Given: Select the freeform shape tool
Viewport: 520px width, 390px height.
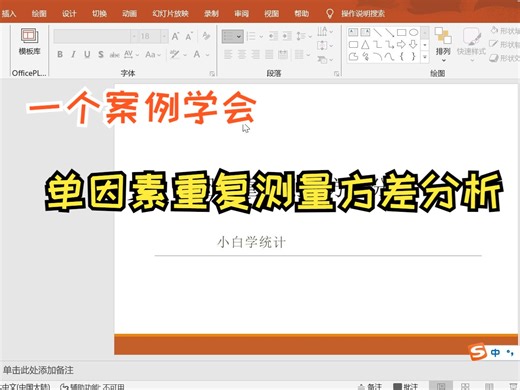Looking at the screenshot, I should (x=353, y=57).
